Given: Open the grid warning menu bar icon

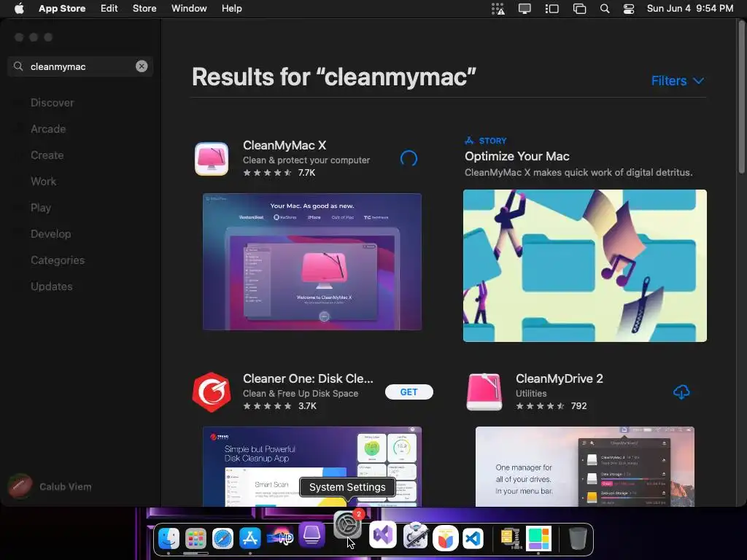Looking at the screenshot, I should 498,9.
